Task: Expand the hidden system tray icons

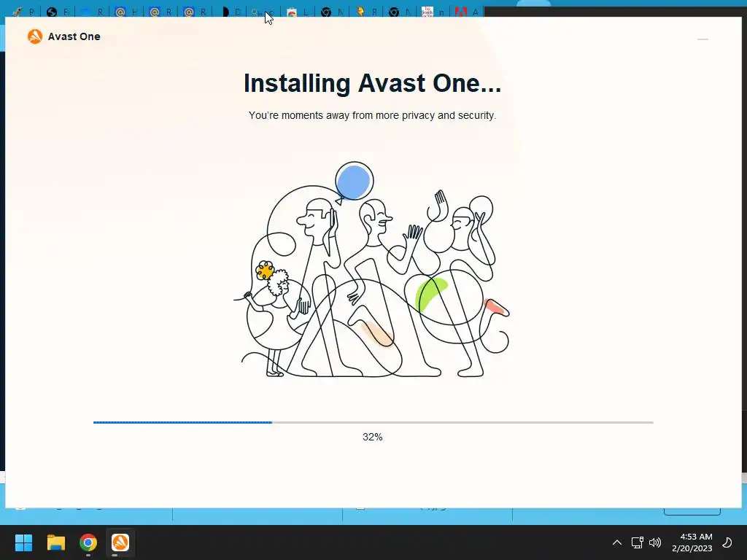Action: pyautogui.click(x=617, y=542)
